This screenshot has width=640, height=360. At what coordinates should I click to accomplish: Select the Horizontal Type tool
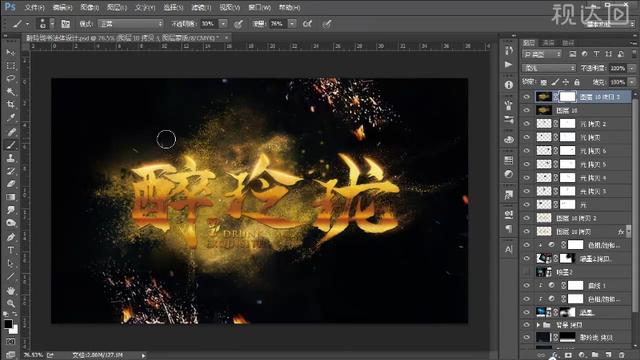pyautogui.click(x=11, y=250)
